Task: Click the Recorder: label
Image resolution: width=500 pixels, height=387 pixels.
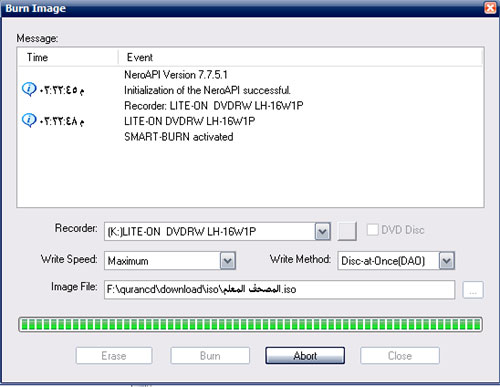Action: [x=76, y=228]
